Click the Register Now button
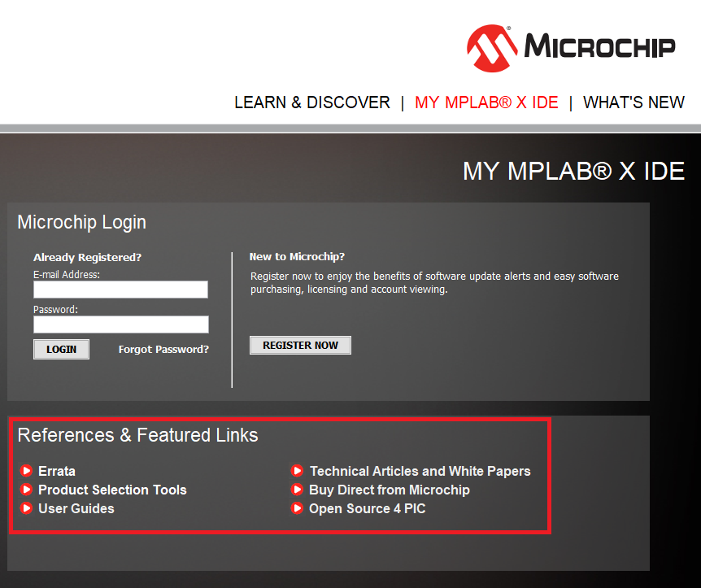This screenshot has height=588, width=701. [300, 346]
